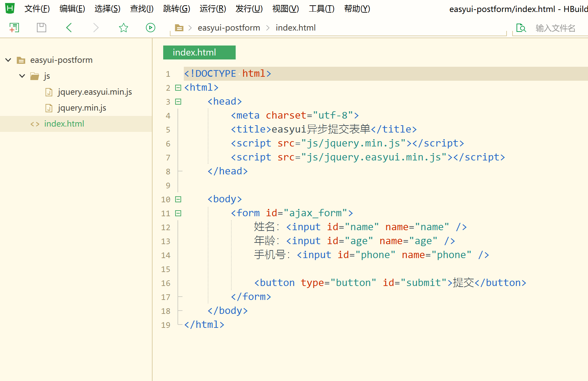588x381 pixels.
Task: Select the index.html editor tab
Action: click(x=199, y=52)
